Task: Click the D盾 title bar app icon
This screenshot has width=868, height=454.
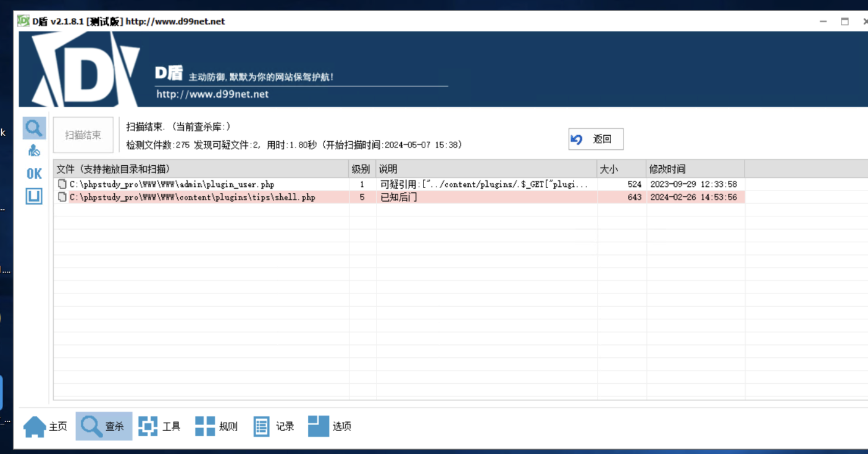Action: coord(23,21)
